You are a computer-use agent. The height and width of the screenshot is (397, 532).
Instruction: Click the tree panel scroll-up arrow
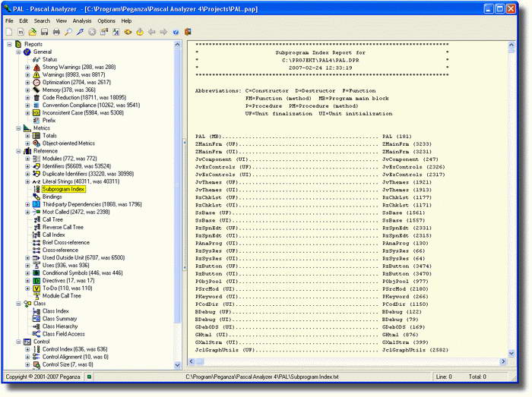[x=177, y=44]
